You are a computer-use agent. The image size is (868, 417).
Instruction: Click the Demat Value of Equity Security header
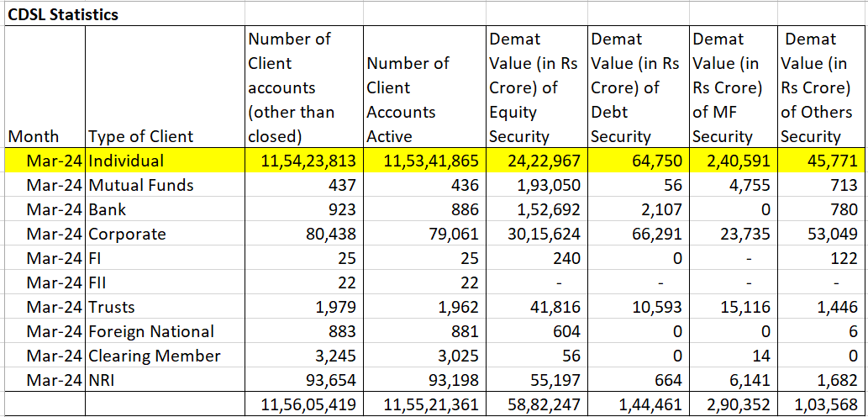(x=534, y=87)
